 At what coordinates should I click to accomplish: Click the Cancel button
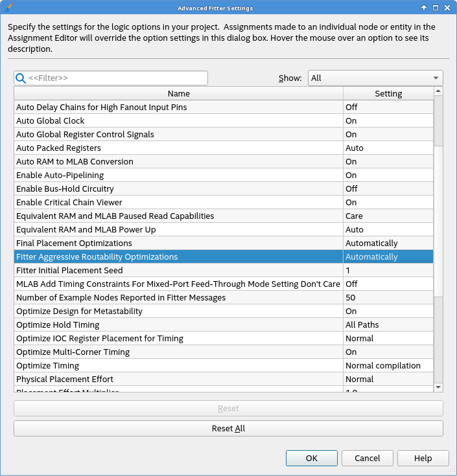368,459
